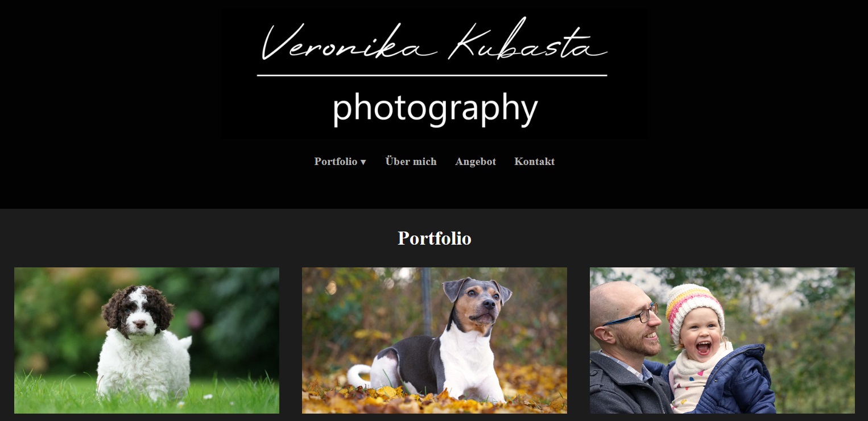Open the Portfolio navigation menu item
Viewport: 868px width, 421px height.
(x=340, y=162)
